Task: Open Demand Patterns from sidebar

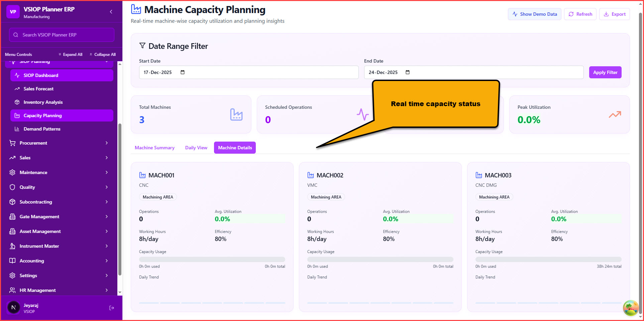Action: [x=42, y=129]
